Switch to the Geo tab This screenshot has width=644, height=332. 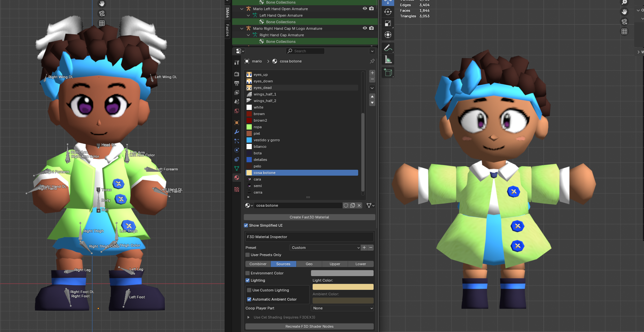[x=309, y=264]
